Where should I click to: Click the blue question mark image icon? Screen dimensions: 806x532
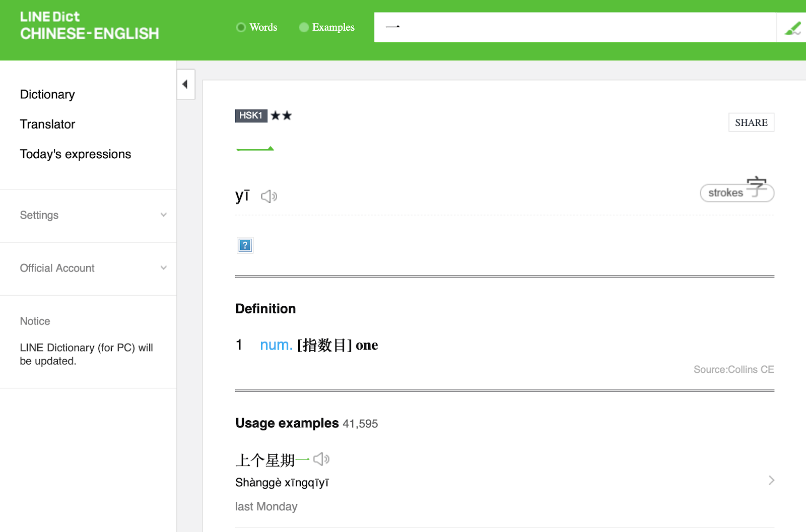[245, 245]
